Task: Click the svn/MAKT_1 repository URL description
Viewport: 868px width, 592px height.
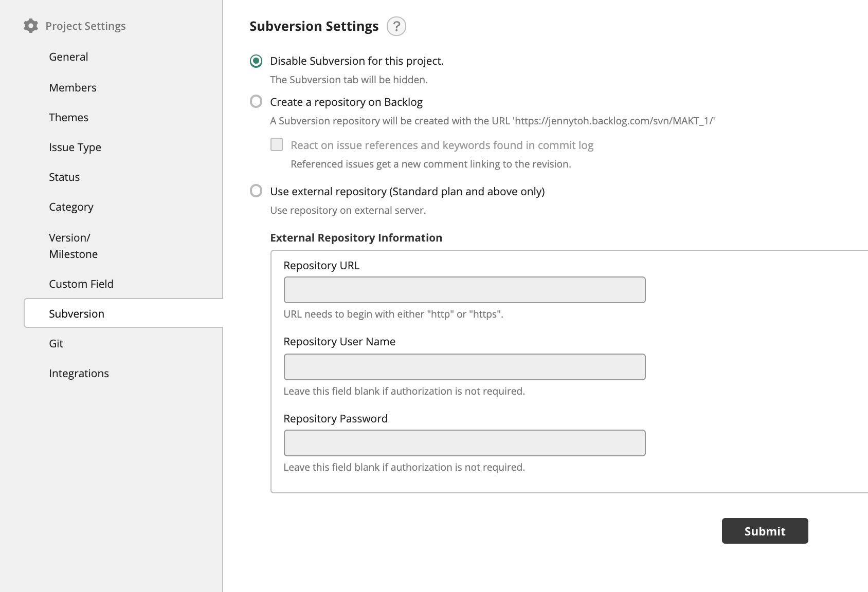Action: click(x=492, y=121)
